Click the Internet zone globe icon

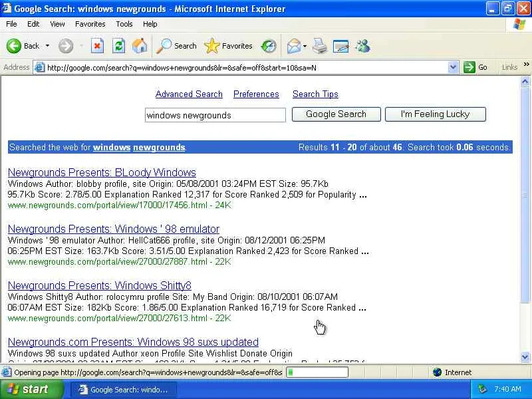[437, 372]
